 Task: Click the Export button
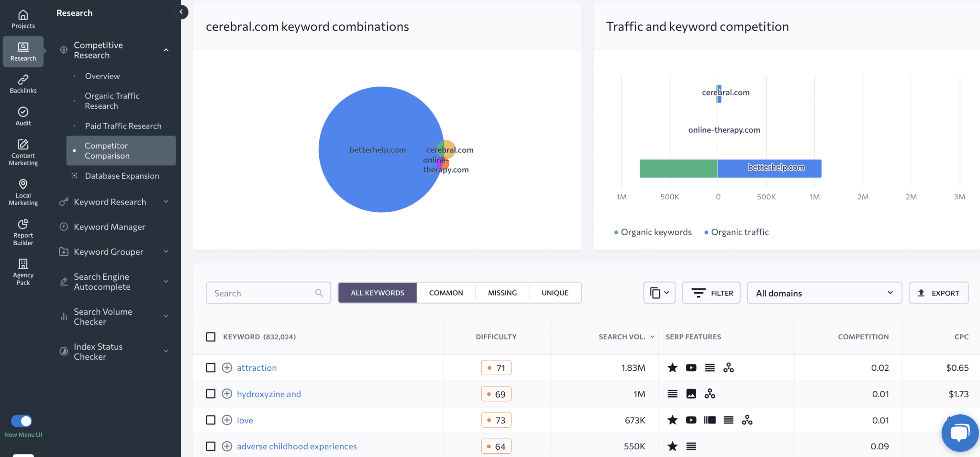(x=939, y=293)
